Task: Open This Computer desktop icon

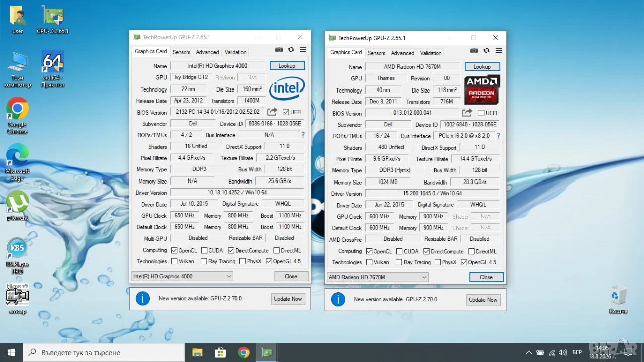Action: pos(17,70)
